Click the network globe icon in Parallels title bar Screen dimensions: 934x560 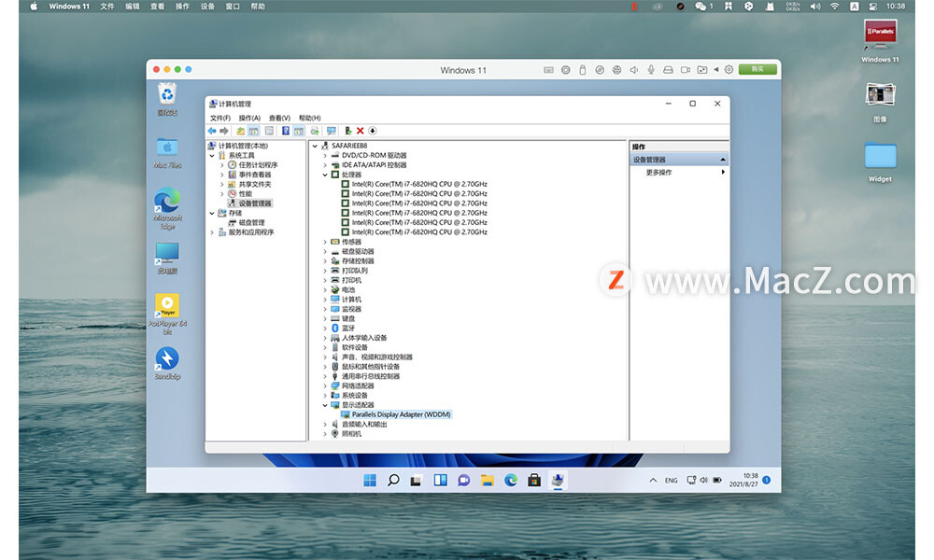click(x=616, y=70)
